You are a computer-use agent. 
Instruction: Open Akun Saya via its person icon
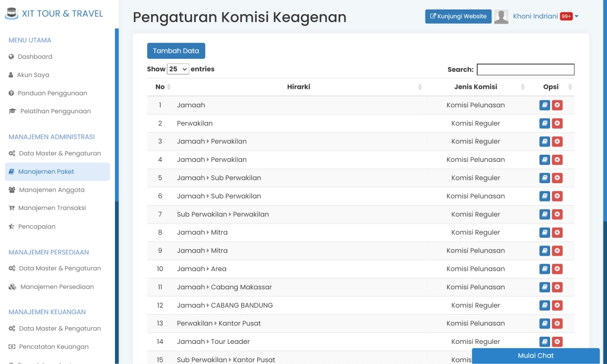11,75
